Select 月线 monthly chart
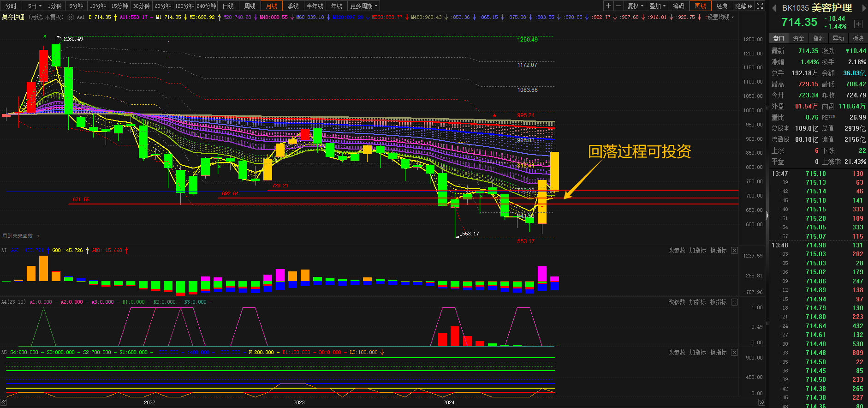This screenshot has width=868, height=408. tap(272, 6)
